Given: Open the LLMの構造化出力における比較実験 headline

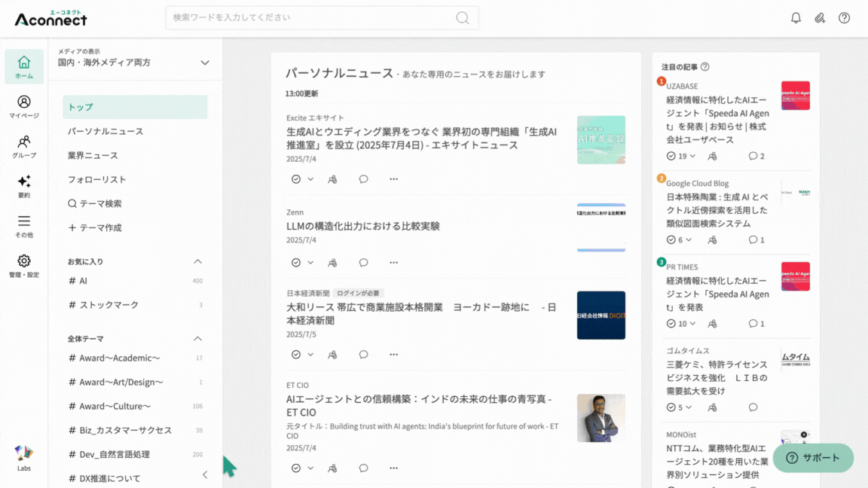Looking at the screenshot, I should (x=363, y=226).
